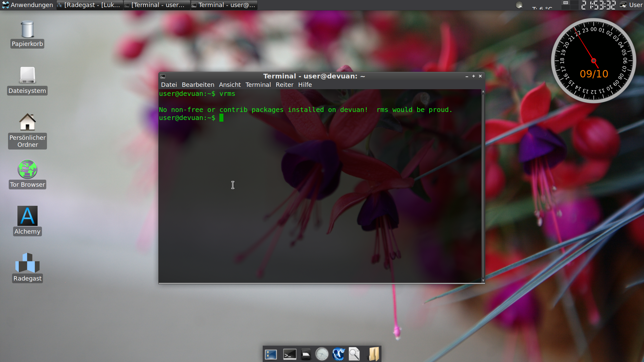644x362 pixels.
Task: Open the Bearbeiten menu
Action: click(x=198, y=85)
